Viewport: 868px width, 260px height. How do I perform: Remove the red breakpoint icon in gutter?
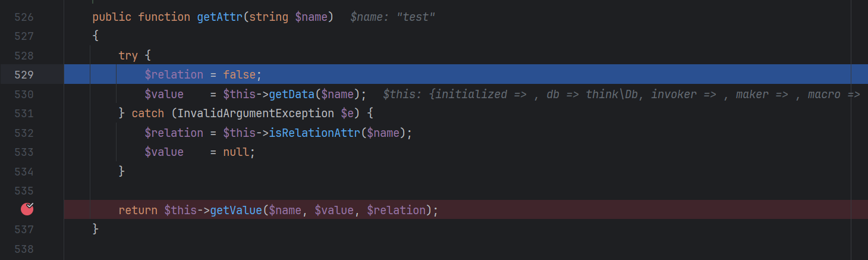coord(27,209)
